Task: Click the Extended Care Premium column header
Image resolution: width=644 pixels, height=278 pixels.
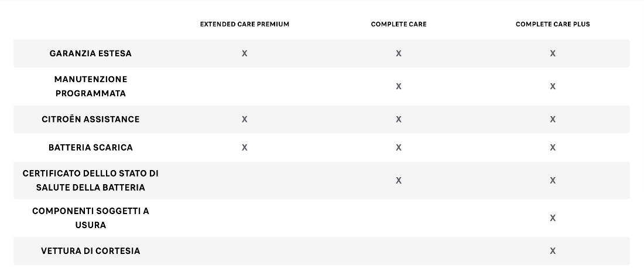Action: pos(244,24)
